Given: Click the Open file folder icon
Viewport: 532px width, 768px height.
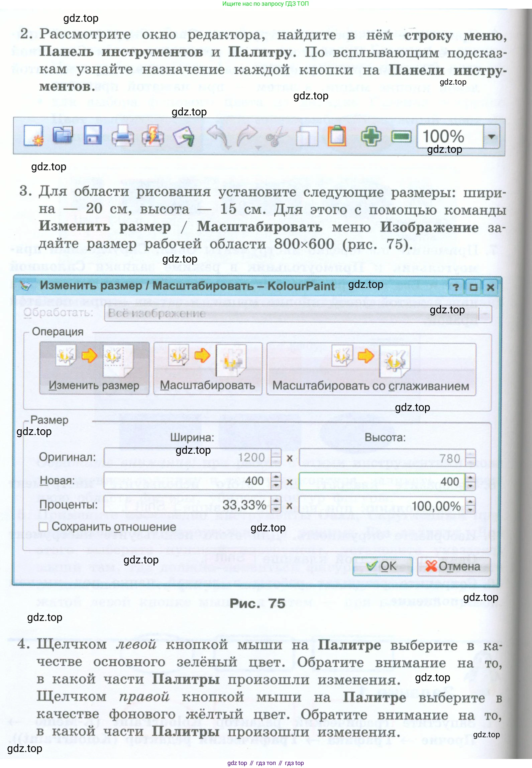Looking at the screenshot, I should coord(63,135).
